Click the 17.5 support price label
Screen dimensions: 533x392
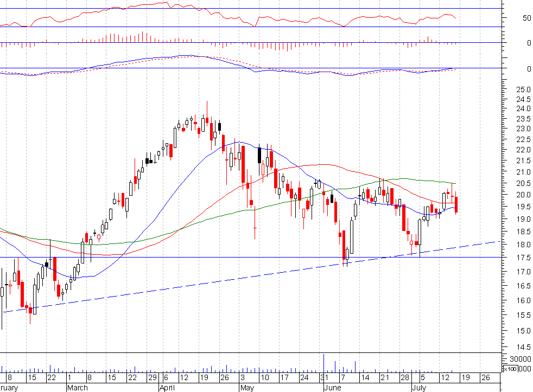click(x=523, y=258)
